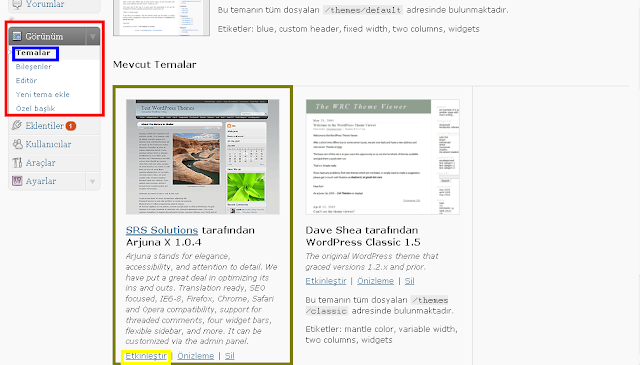Viewport: 640px width, 365px height.
Task: Click the mantle color tags line
Action: click(x=382, y=334)
